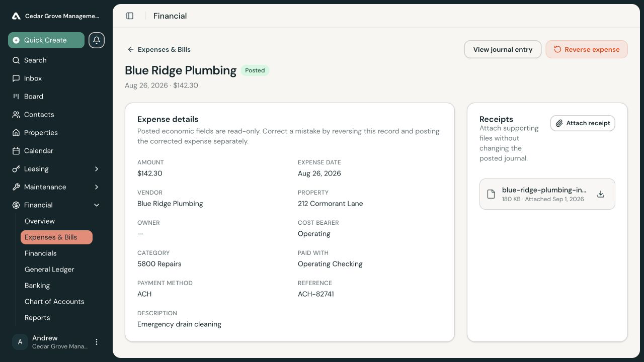Open notifications bell
Image resolution: width=644 pixels, height=362 pixels.
(97, 40)
